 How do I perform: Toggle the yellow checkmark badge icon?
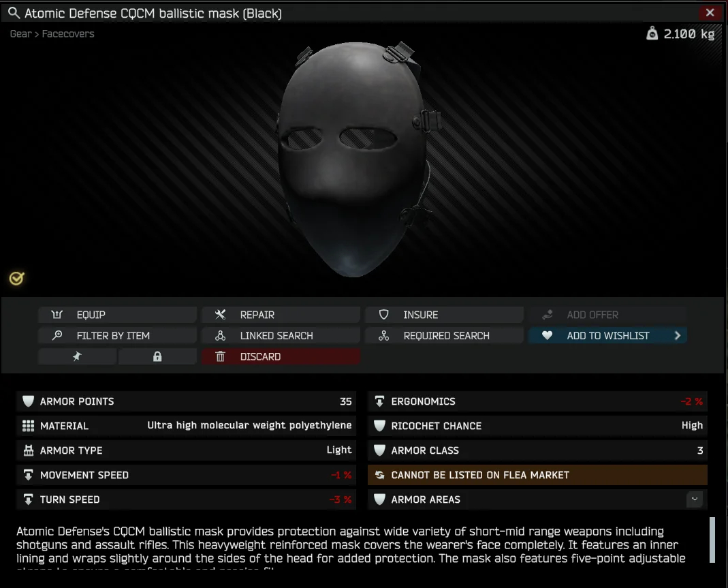[17, 278]
